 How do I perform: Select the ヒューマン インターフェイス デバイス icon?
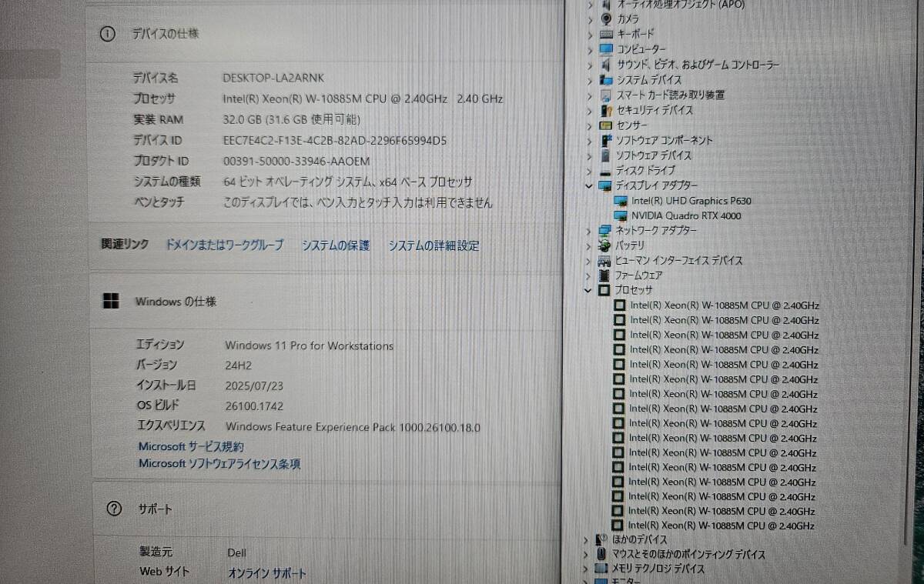606,261
